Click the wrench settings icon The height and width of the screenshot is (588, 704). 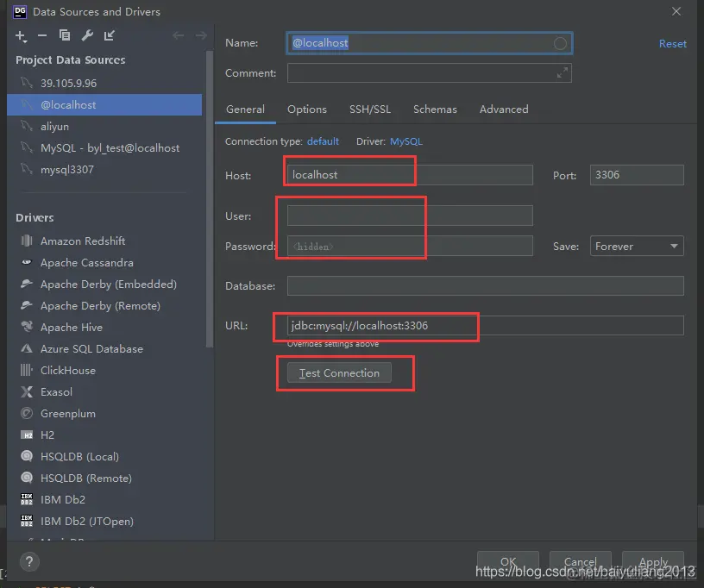[87, 35]
